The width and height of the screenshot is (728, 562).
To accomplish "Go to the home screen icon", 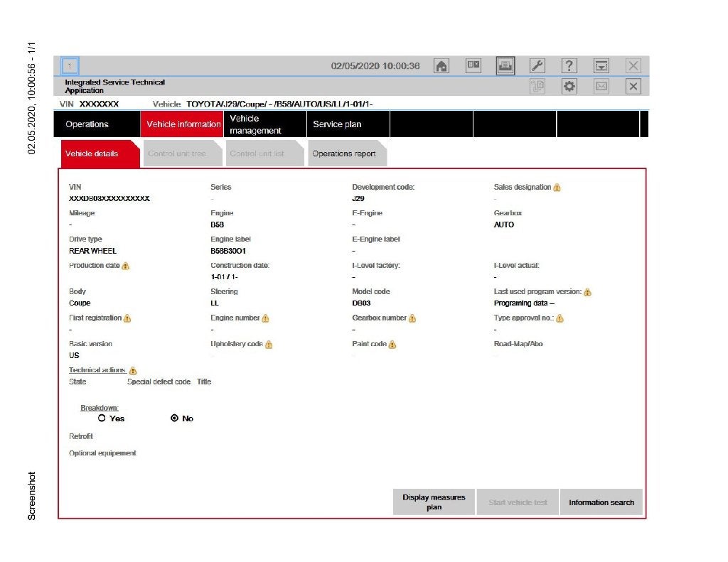I will point(441,66).
